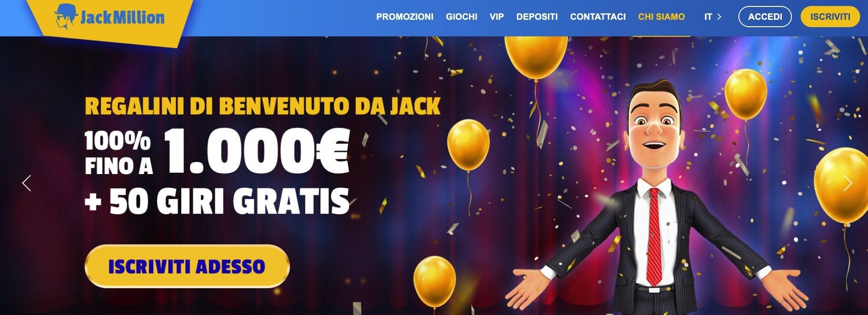
Task: Click the REGALINI DI BENVENUTO DA JACK headline
Action: coord(263,106)
